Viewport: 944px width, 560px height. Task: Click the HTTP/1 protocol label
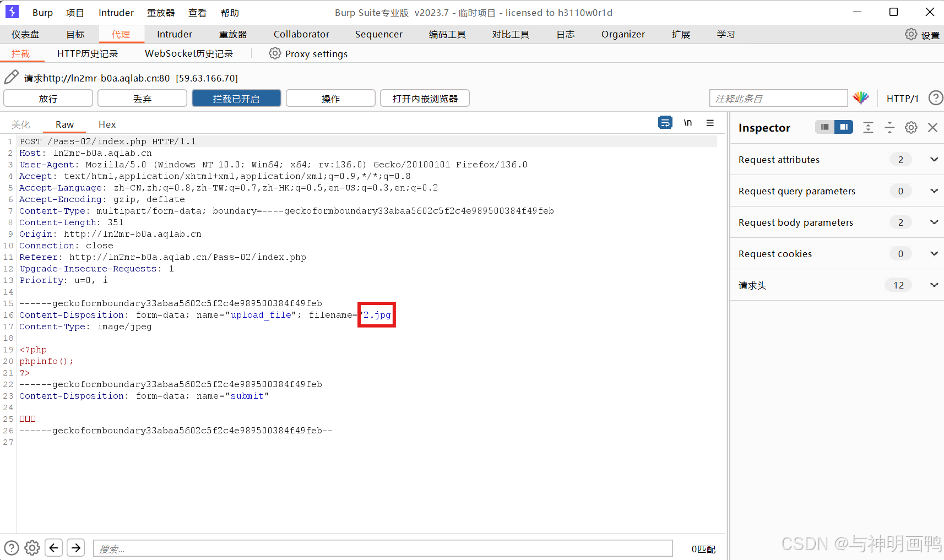(902, 99)
